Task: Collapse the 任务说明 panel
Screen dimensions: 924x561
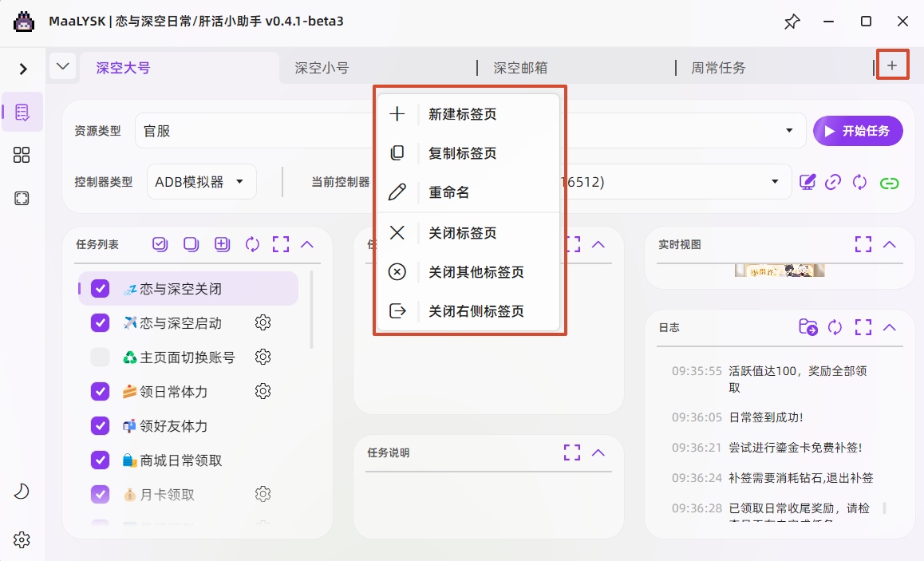Action: pos(598,452)
